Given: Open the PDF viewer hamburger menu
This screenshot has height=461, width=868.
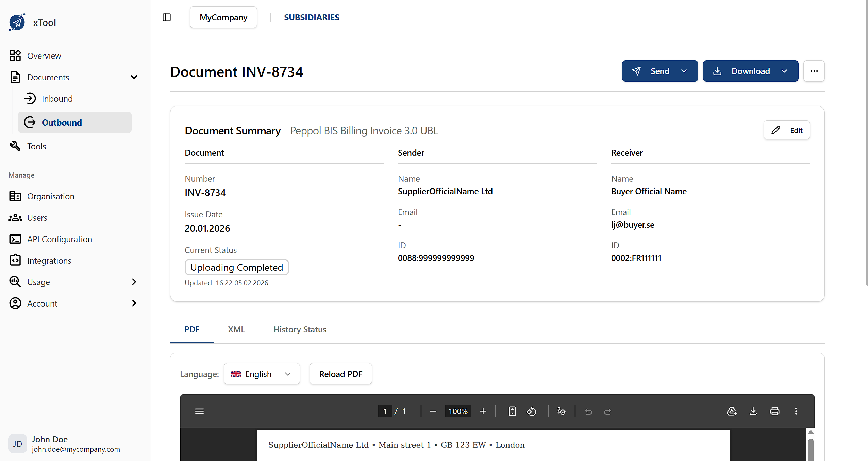Looking at the screenshot, I should click(x=199, y=411).
